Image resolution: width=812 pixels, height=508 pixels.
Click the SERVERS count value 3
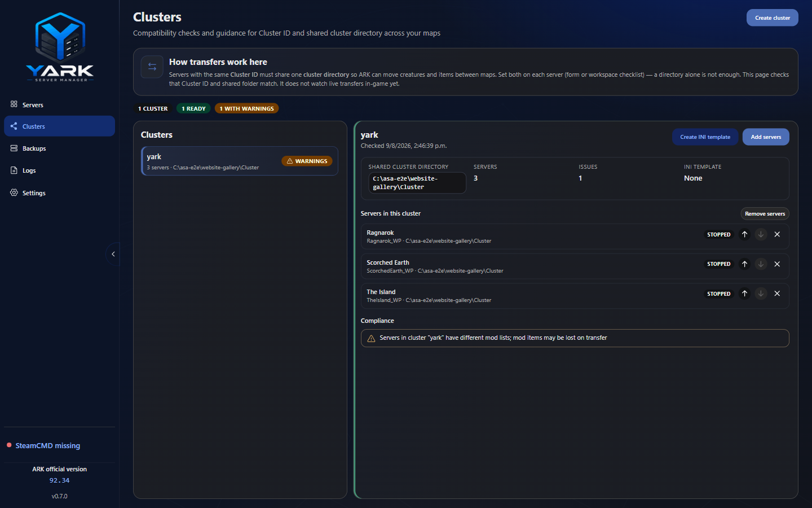click(475, 178)
